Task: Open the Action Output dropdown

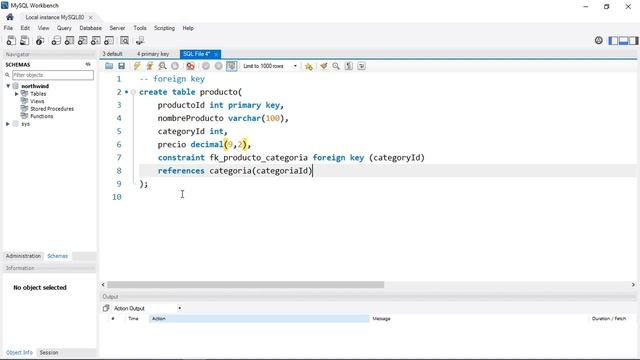Action: pyautogui.click(x=148, y=308)
